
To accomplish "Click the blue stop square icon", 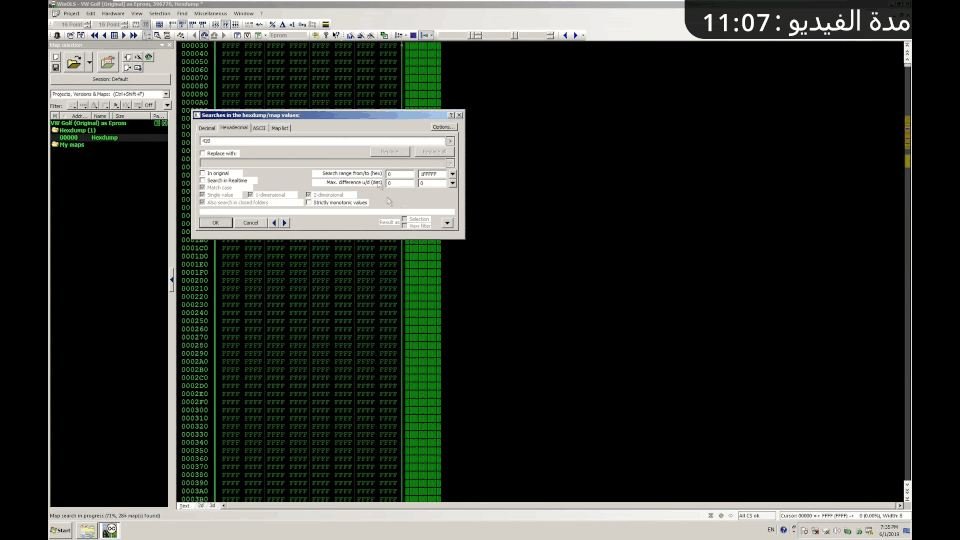I will pos(413,36).
